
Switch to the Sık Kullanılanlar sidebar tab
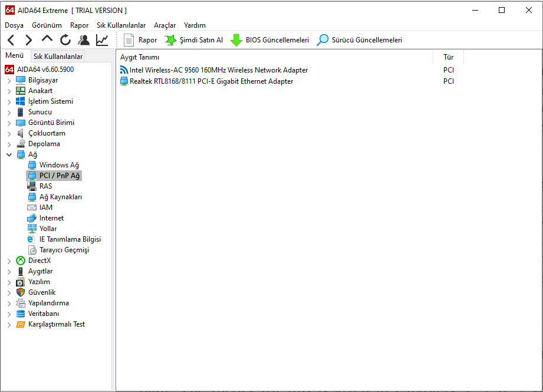click(58, 57)
